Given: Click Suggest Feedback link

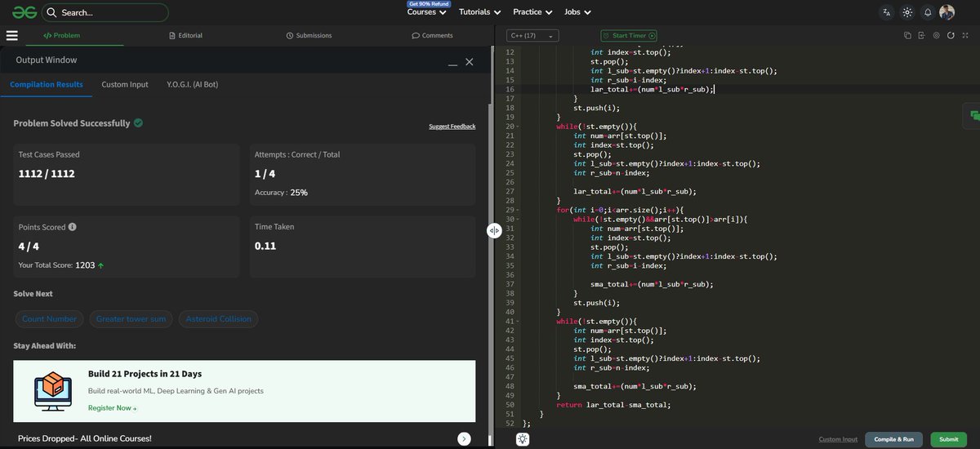Looking at the screenshot, I should pos(452,127).
